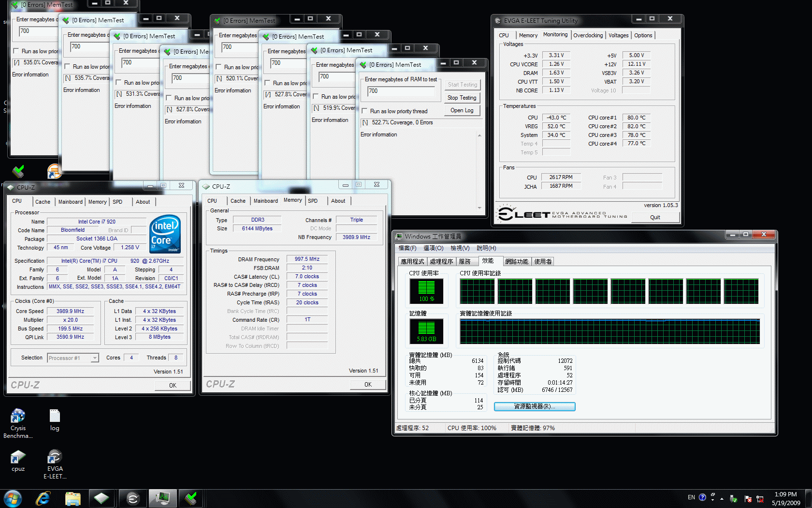
Task: Click Stop Testing button in MemTest
Action: pos(462,98)
